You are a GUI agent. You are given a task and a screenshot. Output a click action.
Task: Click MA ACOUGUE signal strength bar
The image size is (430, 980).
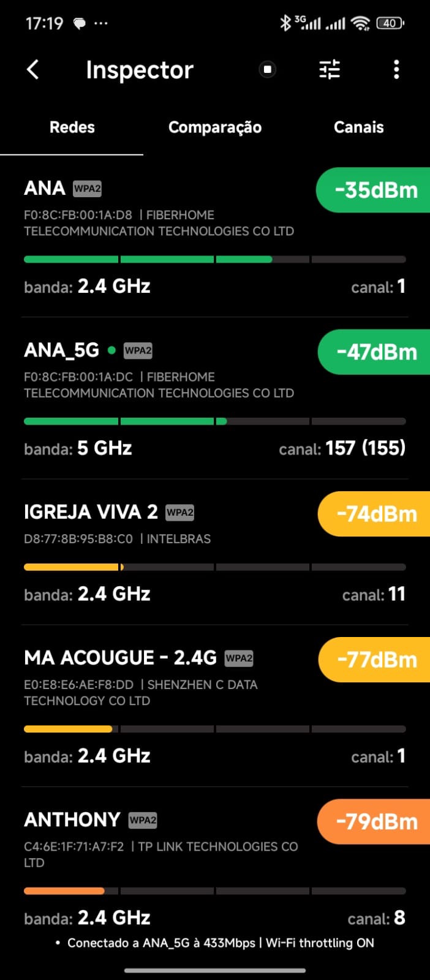click(x=214, y=729)
